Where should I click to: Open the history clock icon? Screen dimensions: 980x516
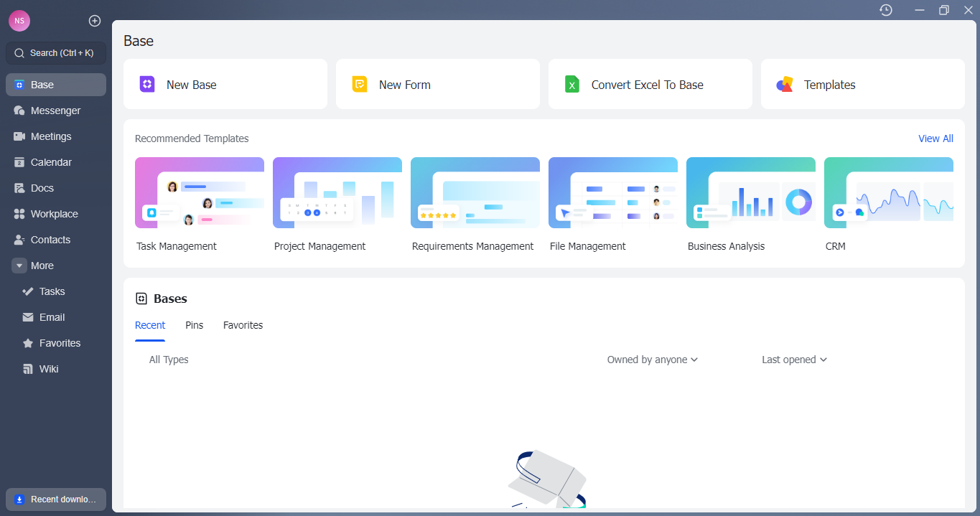coord(886,10)
